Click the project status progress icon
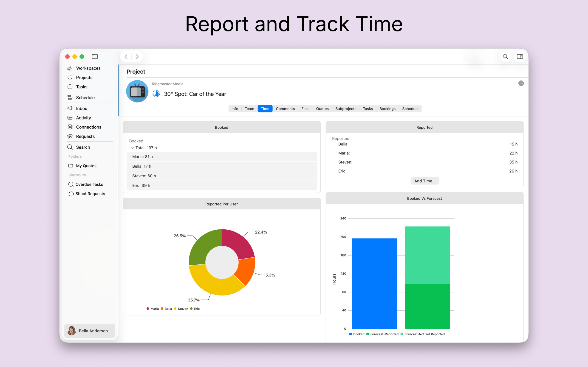Viewport: 588px width, 367px height. coord(156,94)
